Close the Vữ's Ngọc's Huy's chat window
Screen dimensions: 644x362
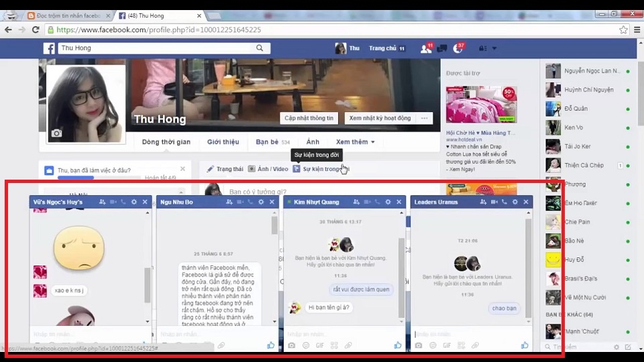(145, 202)
